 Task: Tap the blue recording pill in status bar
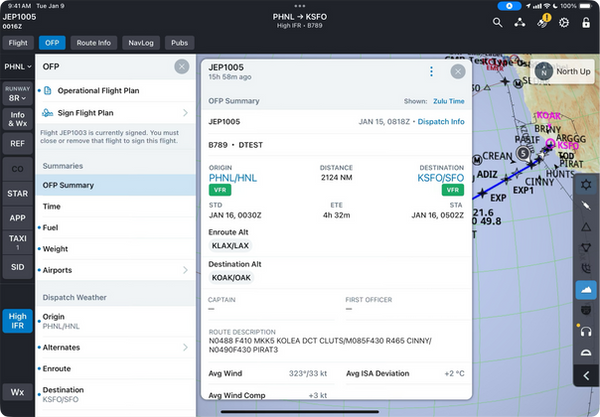[x=509, y=6]
